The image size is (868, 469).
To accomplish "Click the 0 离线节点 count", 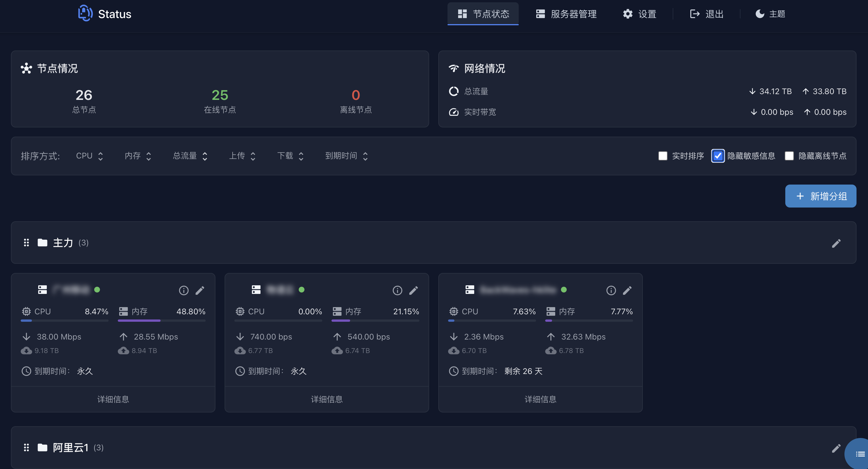I will pyautogui.click(x=356, y=95).
